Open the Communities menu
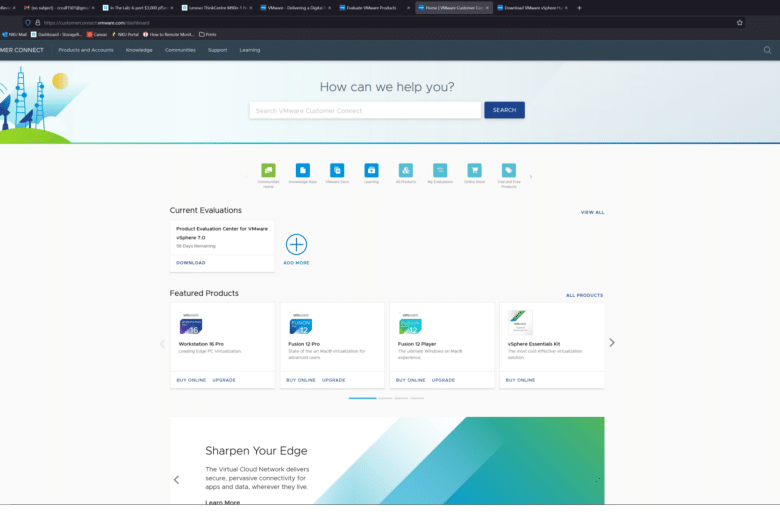The width and height of the screenshot is (780, 516). coord(180,50)
